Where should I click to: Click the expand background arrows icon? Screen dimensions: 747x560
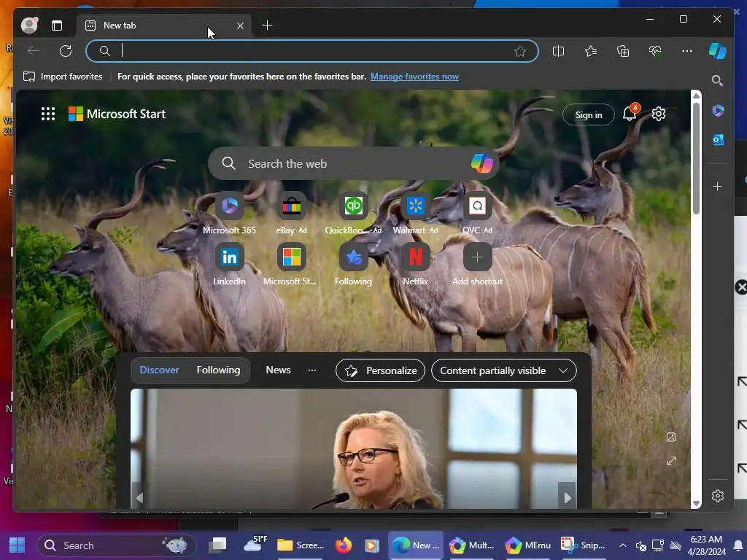(671, 461)
